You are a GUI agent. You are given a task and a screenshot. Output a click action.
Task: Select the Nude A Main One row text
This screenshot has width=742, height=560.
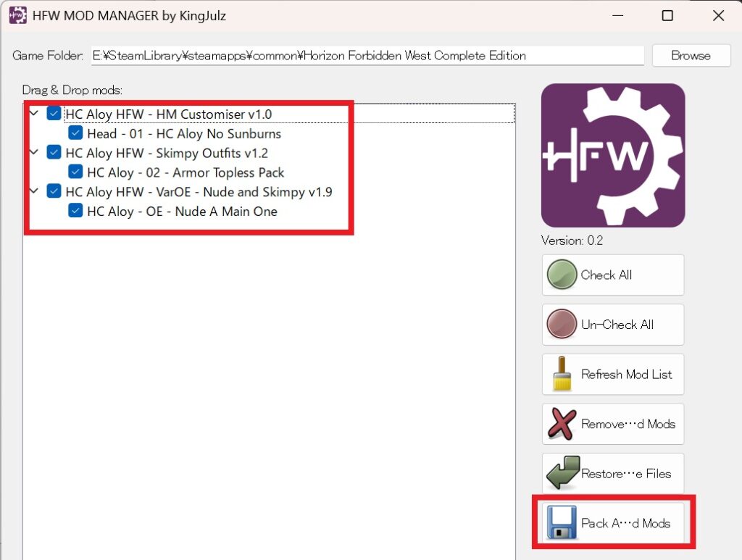(x=182, y=212)
